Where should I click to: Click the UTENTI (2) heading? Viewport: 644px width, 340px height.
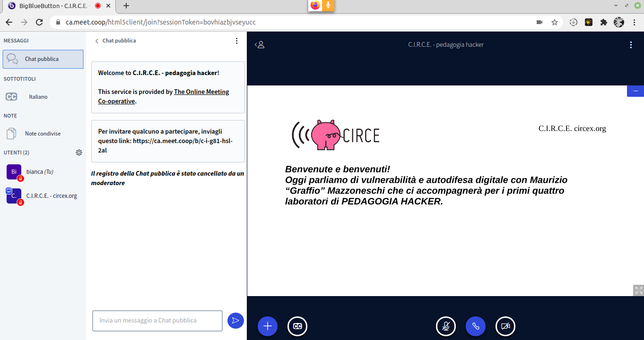tap(17, 153)
